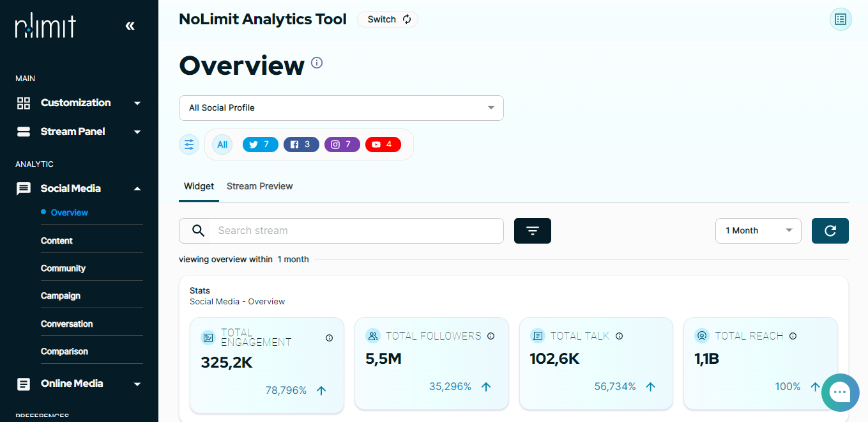Toggle the Instagram filter chip with 7
868x422 pixels.
coord(342,145)
